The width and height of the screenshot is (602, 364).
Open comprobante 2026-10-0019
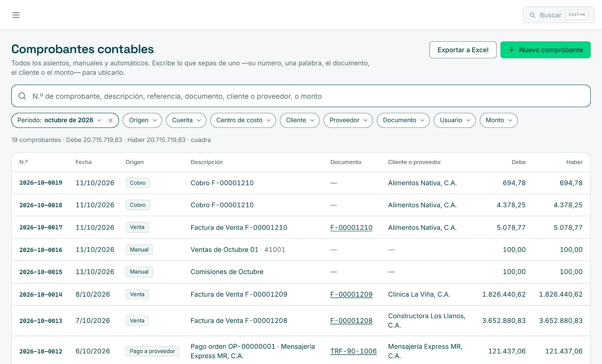tap(41, 183)
